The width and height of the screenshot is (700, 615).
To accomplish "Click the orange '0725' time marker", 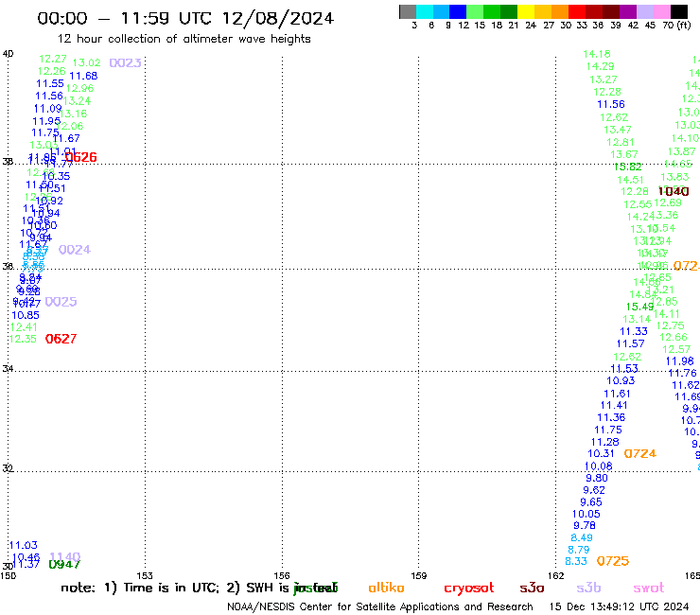I will pos(613,561).
